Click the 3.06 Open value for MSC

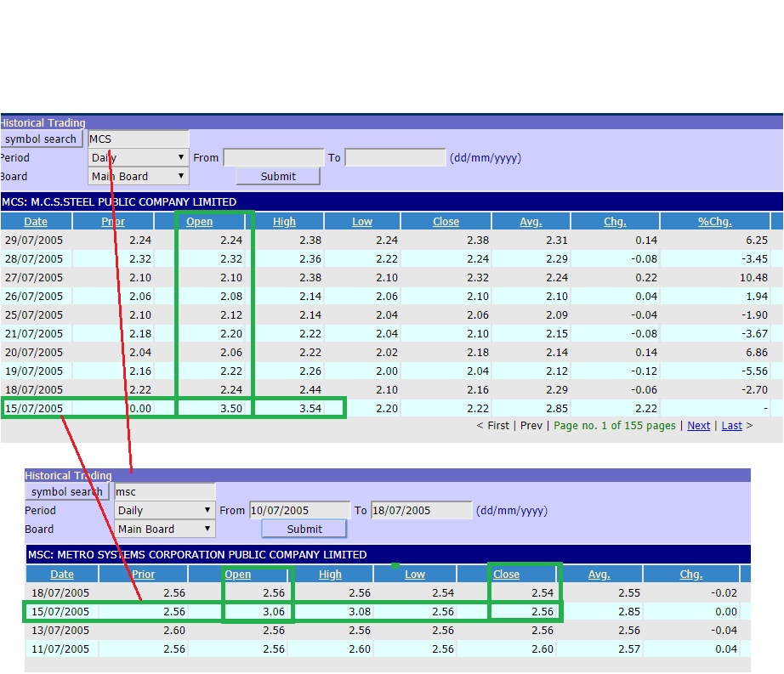coord(274,612)
